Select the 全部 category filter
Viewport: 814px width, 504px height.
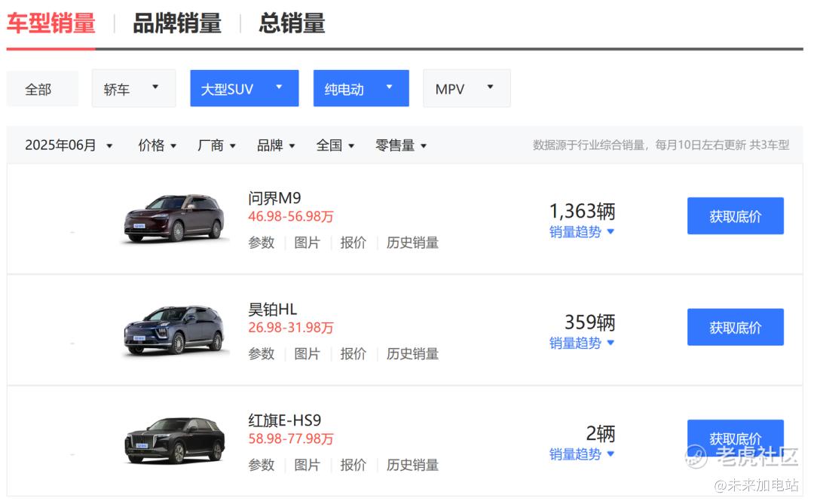click(x=42, y=89)
